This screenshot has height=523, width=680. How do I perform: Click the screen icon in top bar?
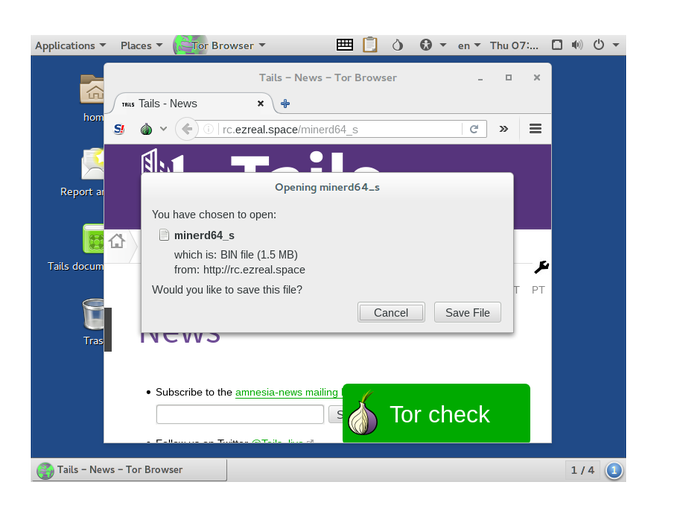click(x=557, y=45)
